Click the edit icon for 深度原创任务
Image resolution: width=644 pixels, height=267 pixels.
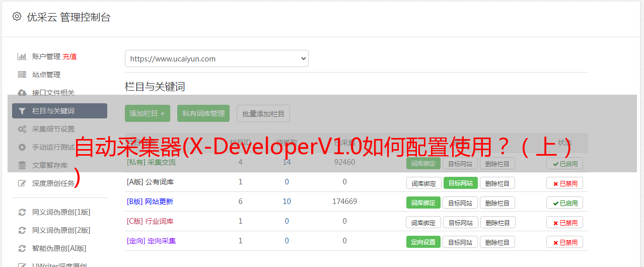tap(22, 183)
